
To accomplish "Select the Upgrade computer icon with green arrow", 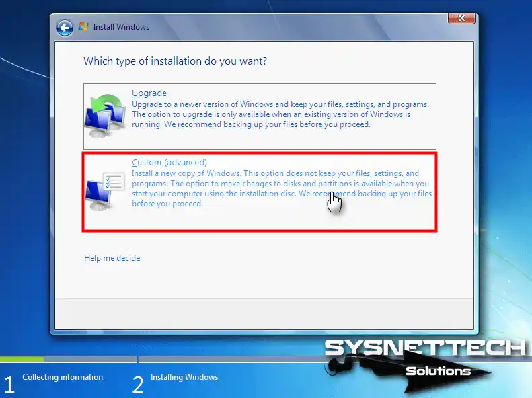I will click(106, 116).
